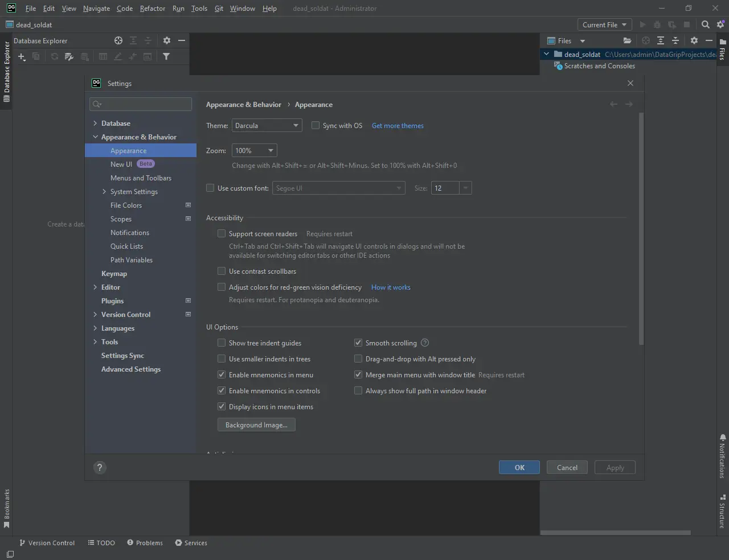Toggle Show tree indent guides
Image resolution: width=729 pixels, height=560 pixels.
[x=222, y=343]
